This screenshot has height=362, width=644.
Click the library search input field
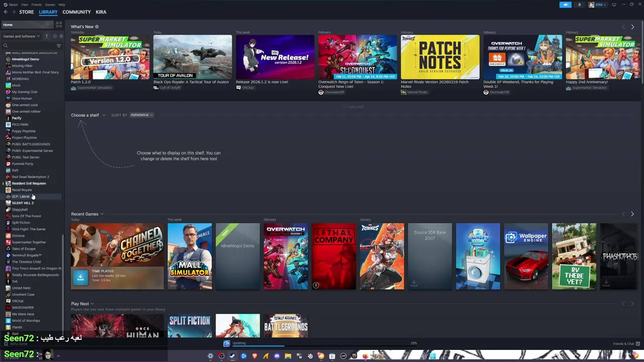pyautogui.click(x=31, y=46)
